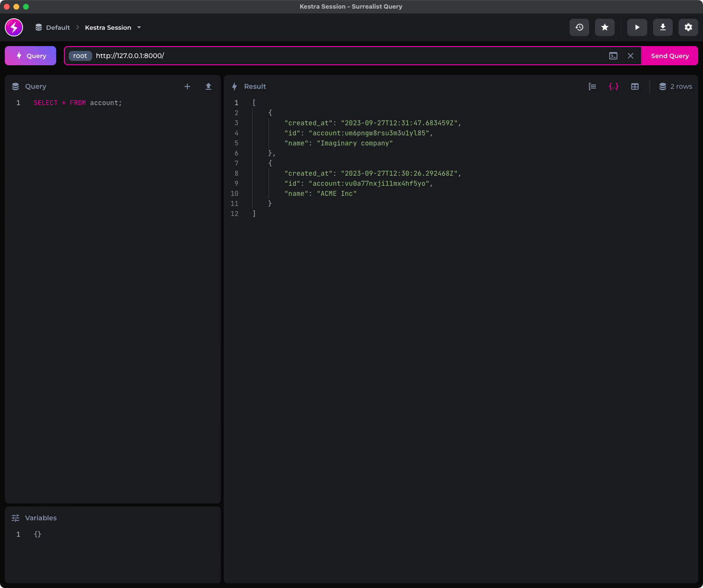The width and height of the screenshot is (703, 588).
Task: Create a new query with the plus button
Action: 187,86
